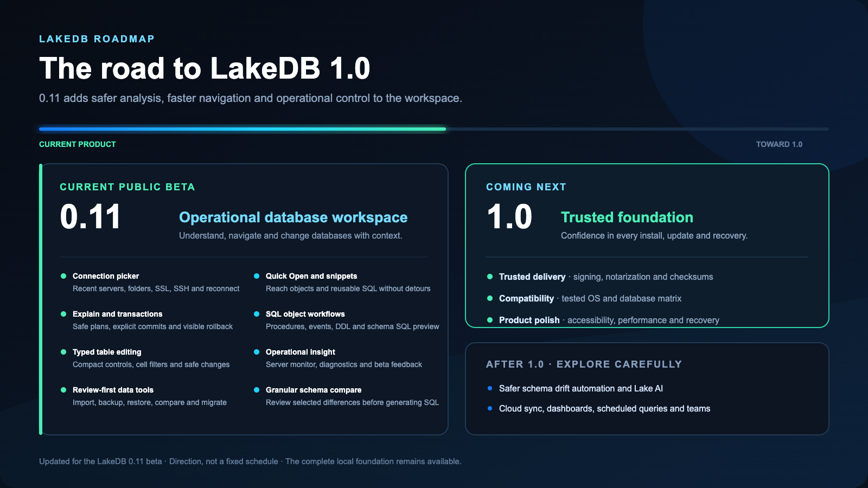
Task: Select the title 'The road to LakeDB 1.0'
Action: pyautogui.click(x=205, y=68)
